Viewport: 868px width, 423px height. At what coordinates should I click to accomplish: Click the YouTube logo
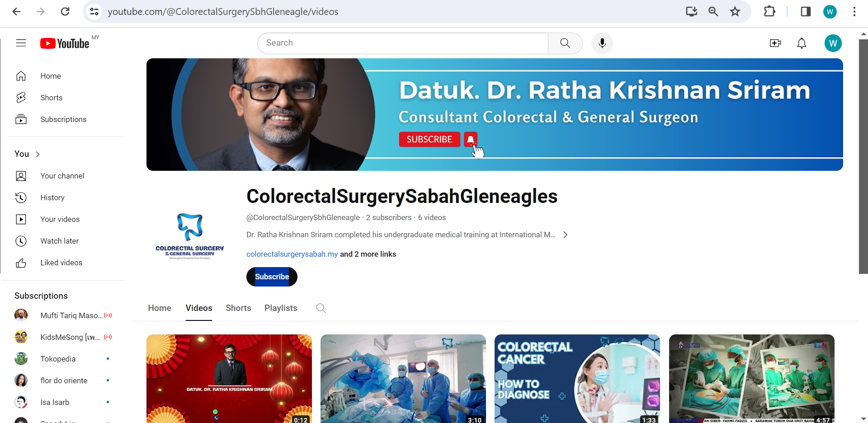tap(65, 43)
